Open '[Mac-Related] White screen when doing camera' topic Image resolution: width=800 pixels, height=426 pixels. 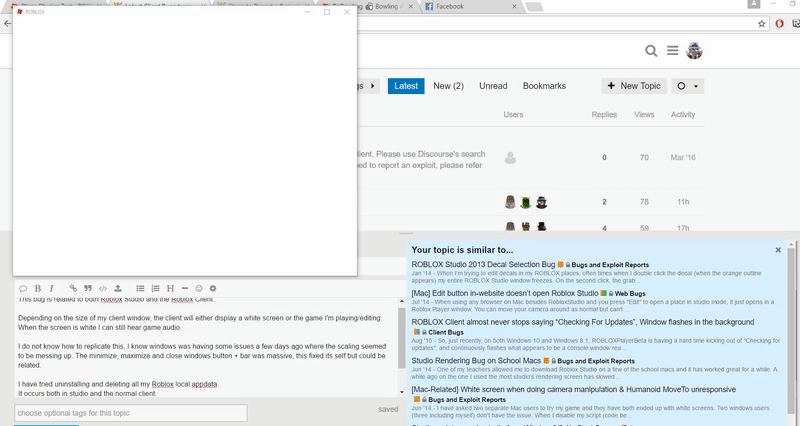coord(573,389)
